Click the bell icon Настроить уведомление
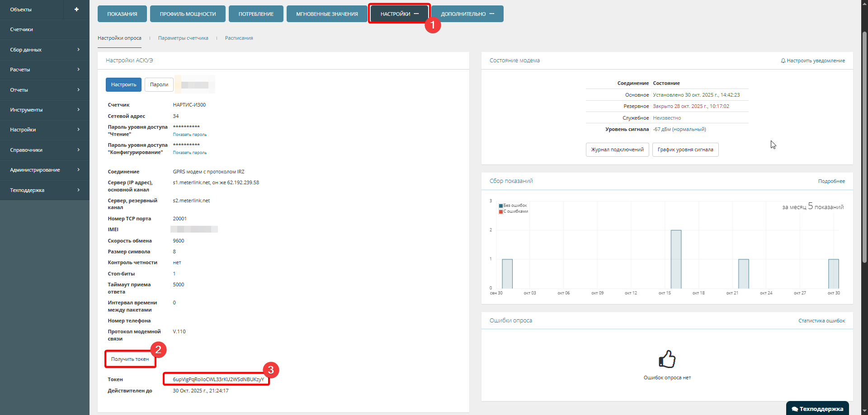Viewport: 868px width, 415px height. [783, 61]
